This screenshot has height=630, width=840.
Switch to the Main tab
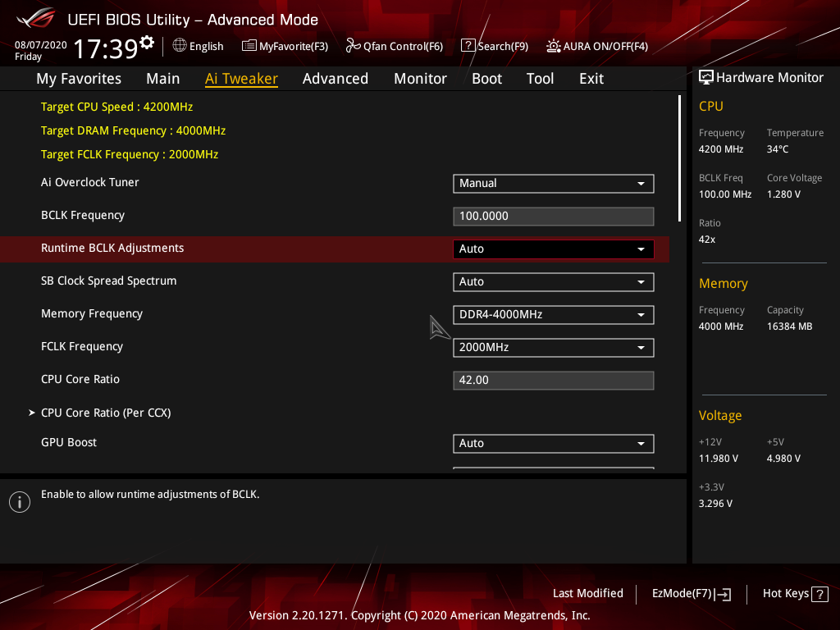163,79
